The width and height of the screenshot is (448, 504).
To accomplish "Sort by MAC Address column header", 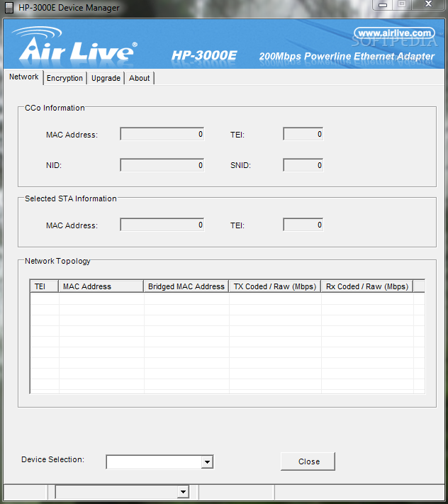I will point(101,286).
